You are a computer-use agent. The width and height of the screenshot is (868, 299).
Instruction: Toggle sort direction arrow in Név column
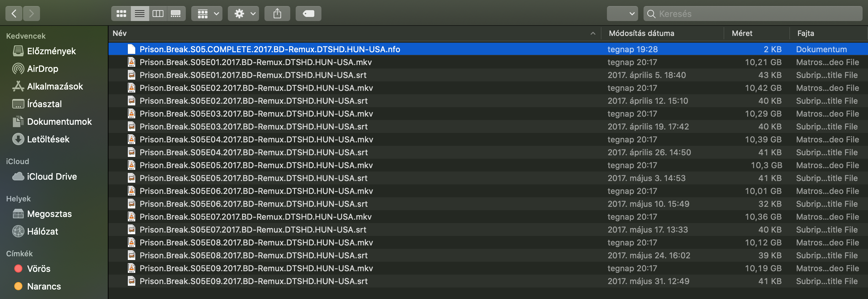pos(593,33)
